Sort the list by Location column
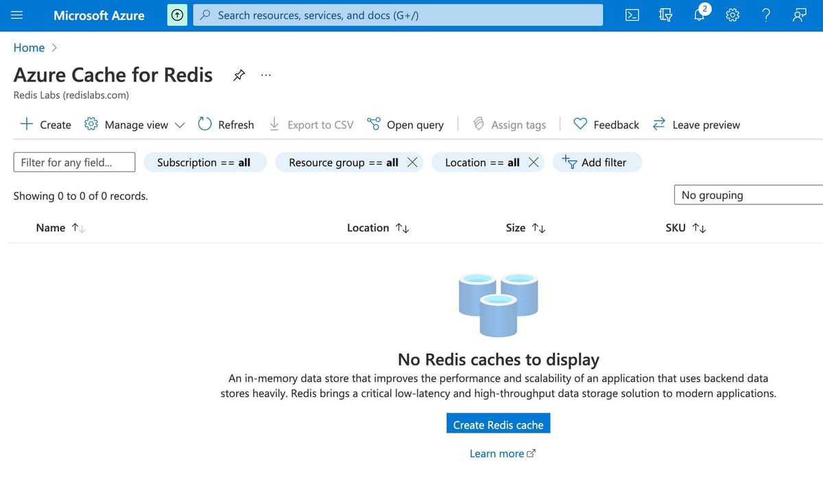The width and height of the screenshot is (823, 504). coord(377,227)
